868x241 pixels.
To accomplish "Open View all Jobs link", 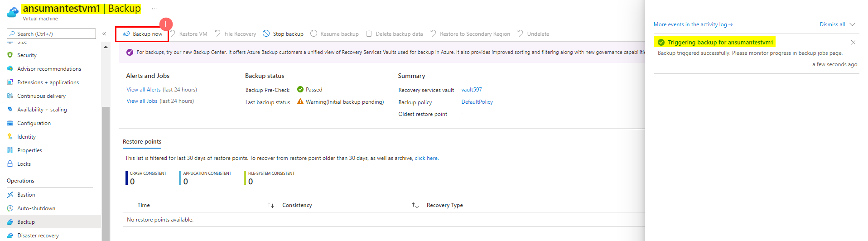I will point(142,101).
